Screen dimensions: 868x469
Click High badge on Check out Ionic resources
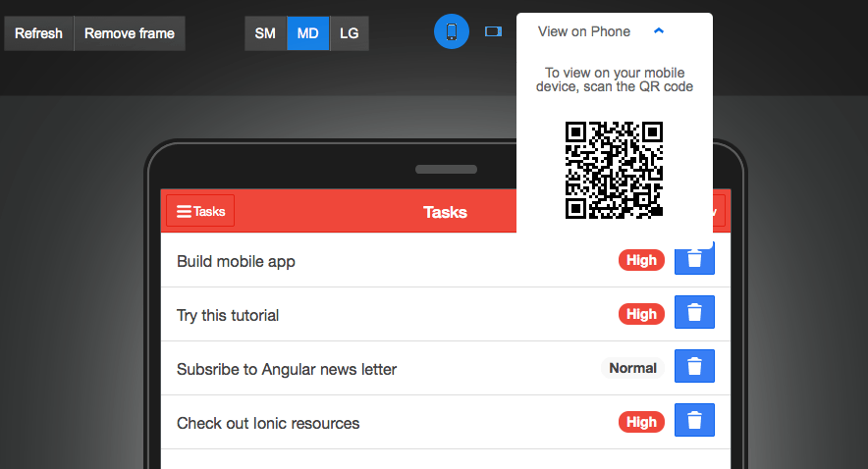(641, 422)
